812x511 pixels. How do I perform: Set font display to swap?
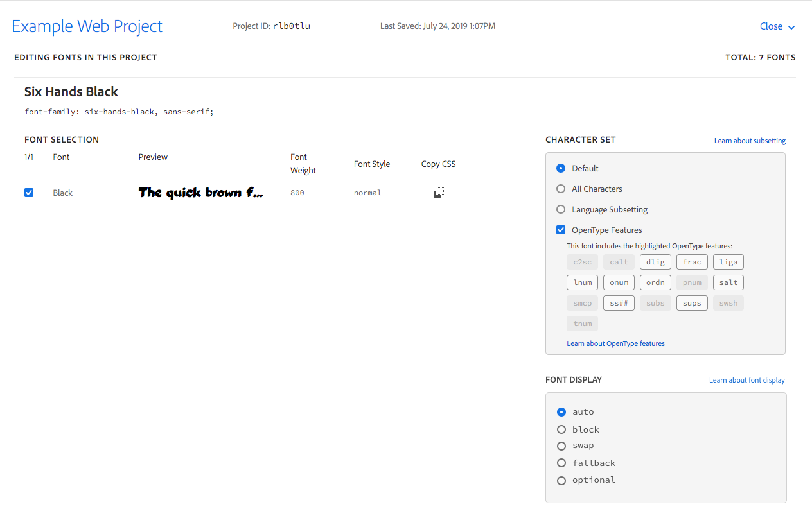click(561, 446)
